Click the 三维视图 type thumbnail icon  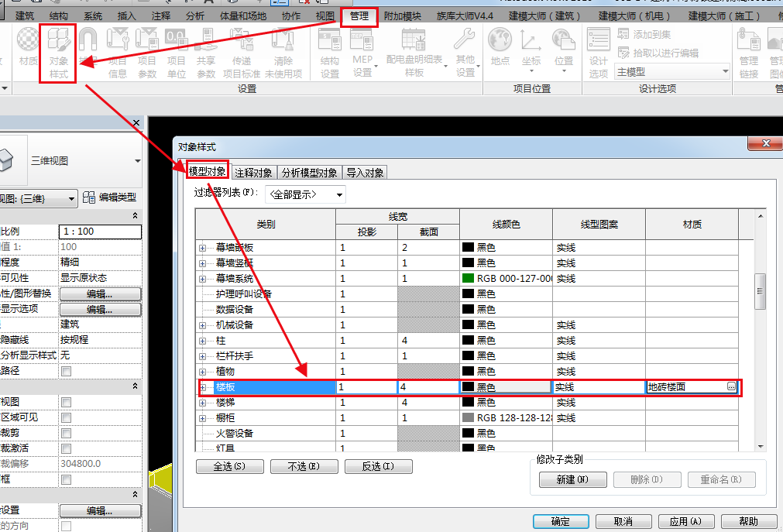tap(6, 161)
